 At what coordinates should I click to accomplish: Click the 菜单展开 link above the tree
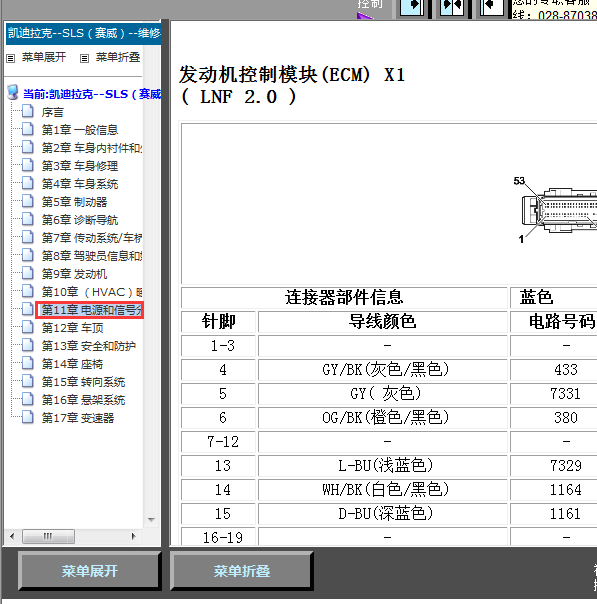pos(44,57)
